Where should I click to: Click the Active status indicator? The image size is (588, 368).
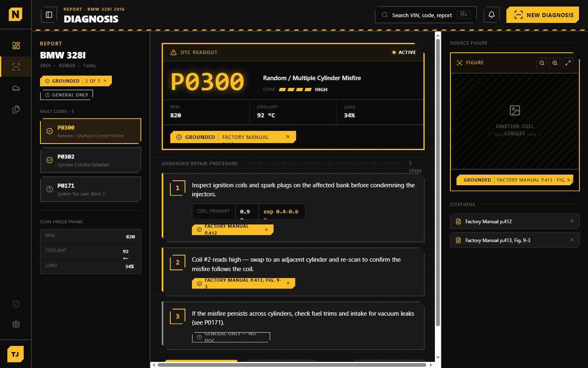pos(404,52)
